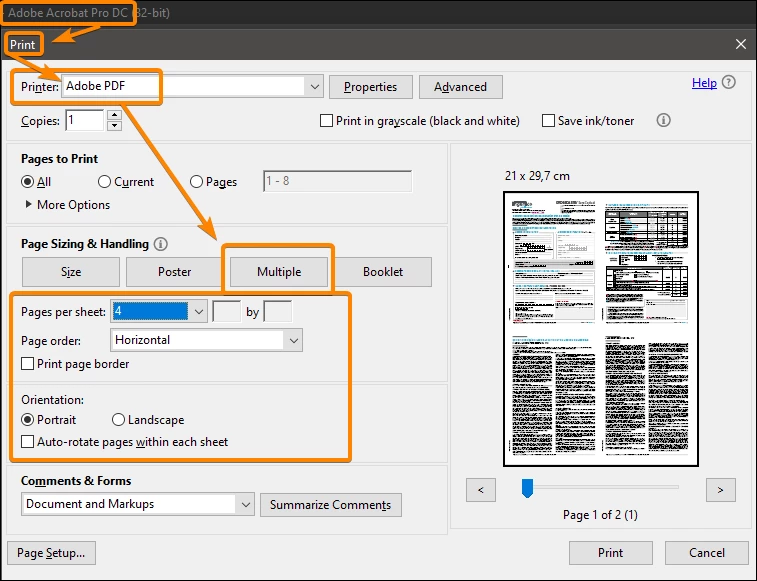Click the page range field showing 1 - 8
The height and width of the screenshot is (581, 757).
tap(337, 181)
